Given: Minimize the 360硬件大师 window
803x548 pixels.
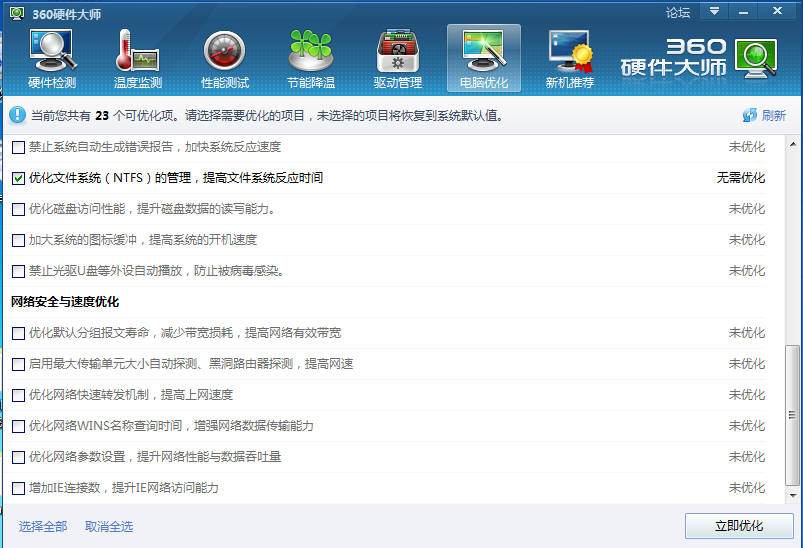Looking at the screenshot, I should 744,11.
